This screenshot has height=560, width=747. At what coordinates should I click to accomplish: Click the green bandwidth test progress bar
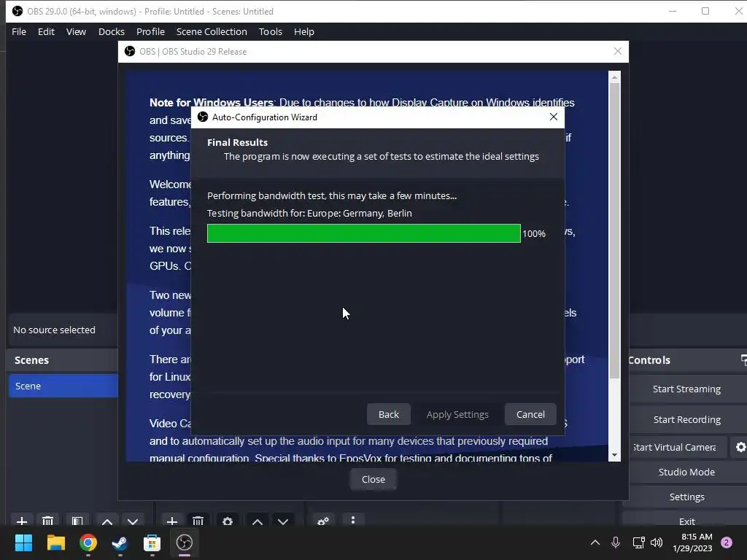(x=363, y=233)
